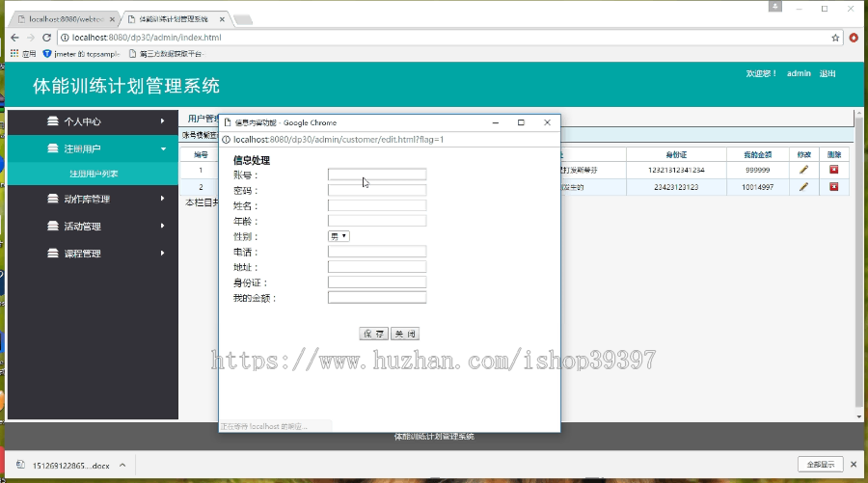The width and height of the screenshot is (868, 483).
Task: Click the main page vertical scrollbar
Action: (858, 263)
